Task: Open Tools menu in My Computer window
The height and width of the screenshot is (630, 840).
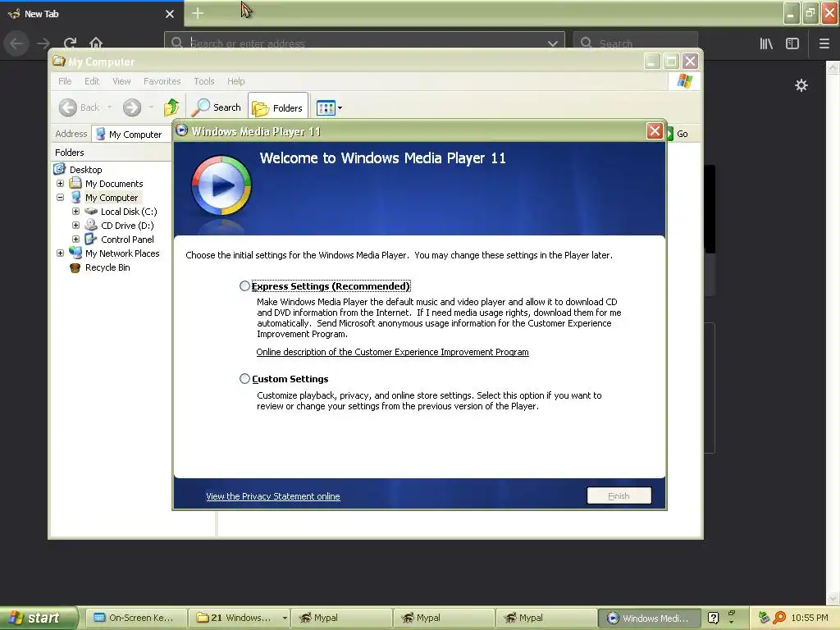Action: click(203, 81)
